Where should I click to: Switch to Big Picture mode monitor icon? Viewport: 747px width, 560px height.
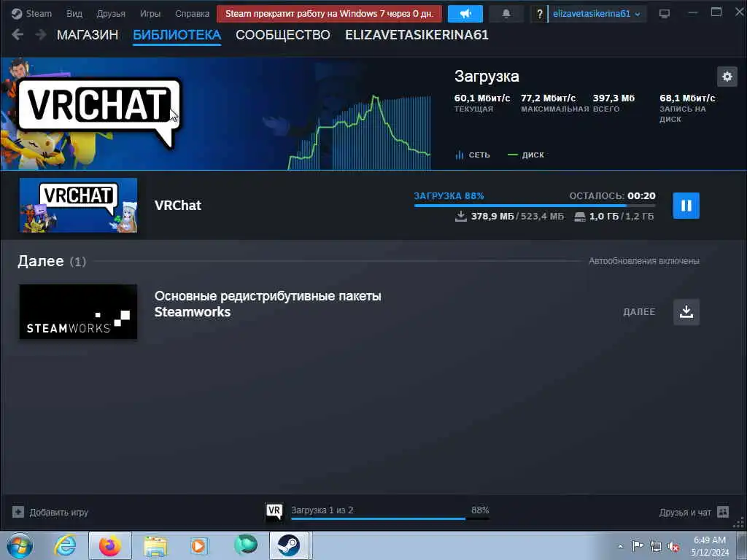[664, 13]
